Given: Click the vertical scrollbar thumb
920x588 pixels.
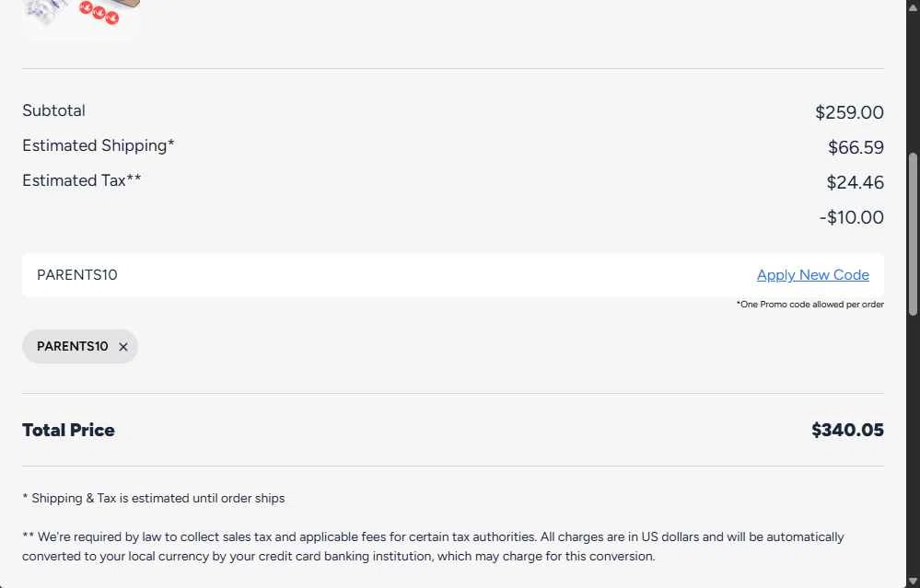Looking at the screenshot, I should point(913,235).
